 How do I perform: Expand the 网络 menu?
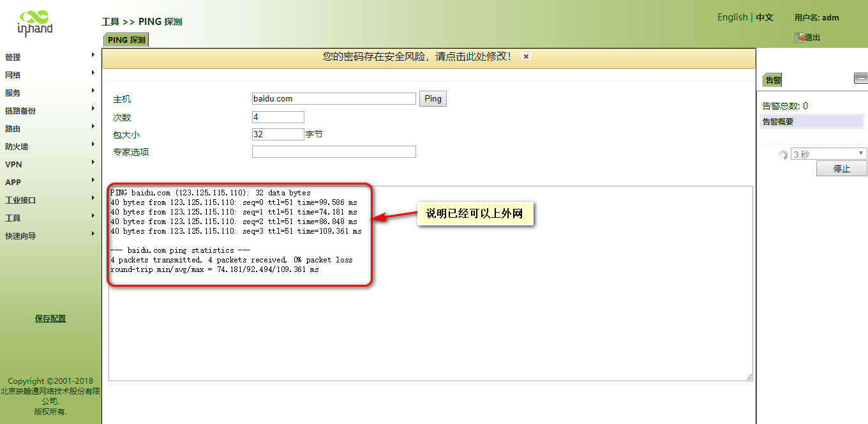[x=13, y=75]
